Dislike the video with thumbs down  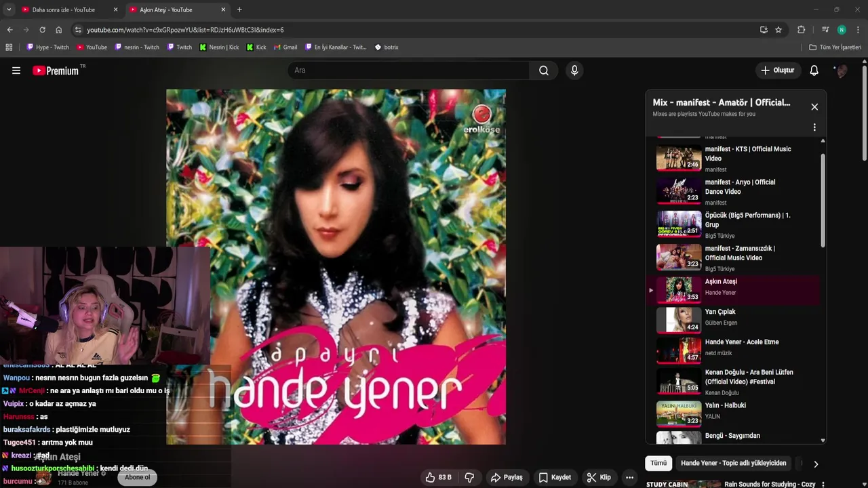[x=469, y=477]
